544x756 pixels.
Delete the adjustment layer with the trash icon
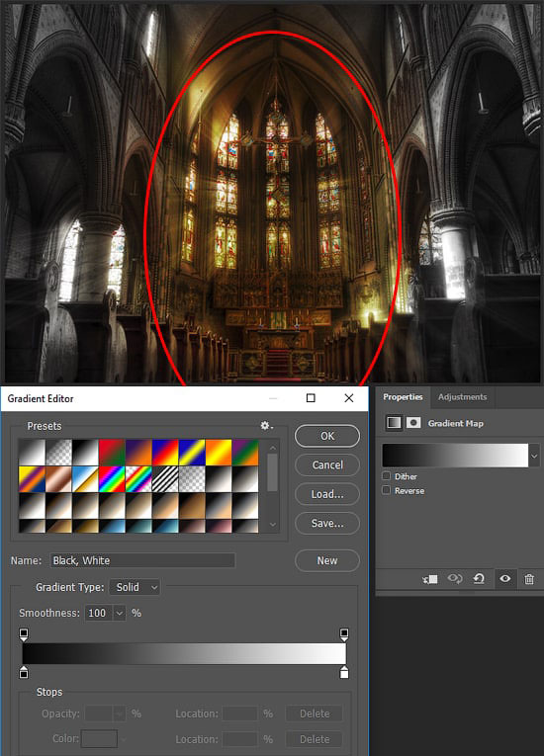(529, 579)
